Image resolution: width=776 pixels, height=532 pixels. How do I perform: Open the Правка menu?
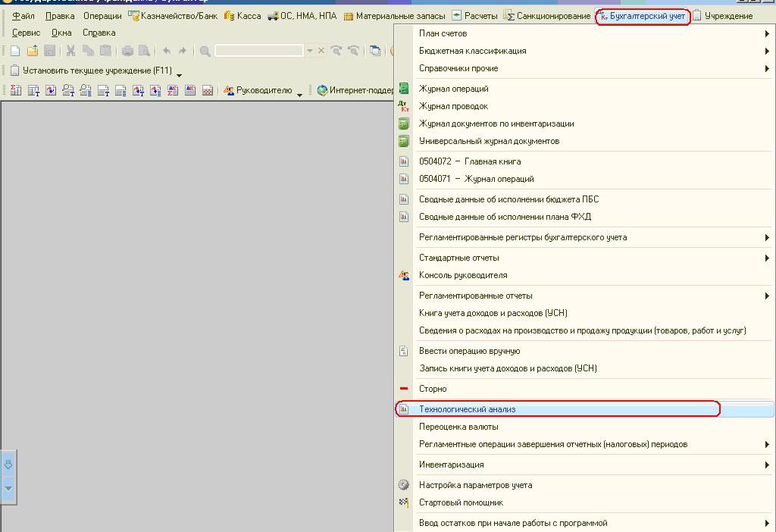coord(60,16)
